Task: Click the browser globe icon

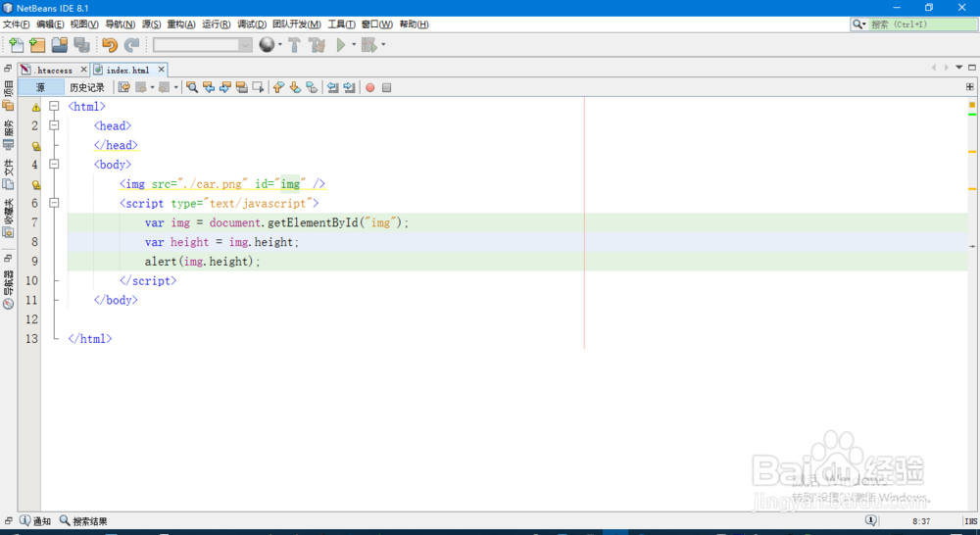Action: tap(267, 45)
